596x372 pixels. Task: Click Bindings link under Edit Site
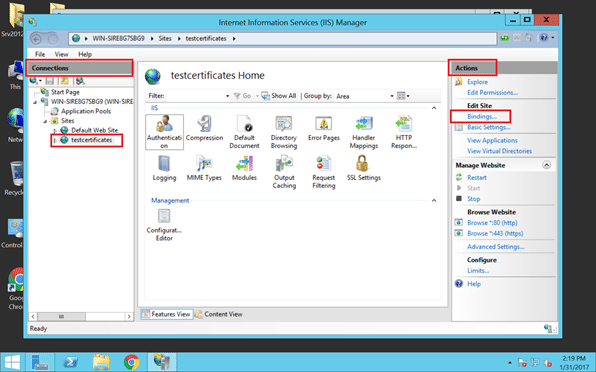[x=482, y=116]
